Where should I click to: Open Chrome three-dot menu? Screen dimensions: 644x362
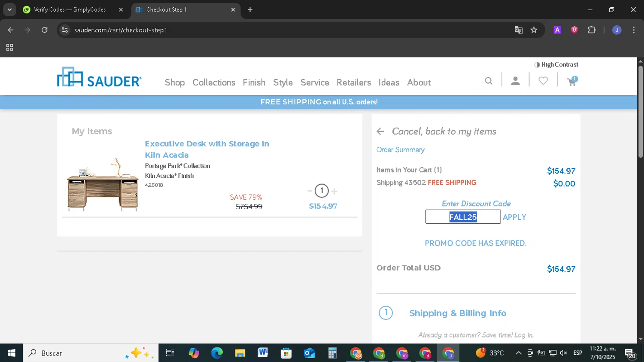(634, 30)
